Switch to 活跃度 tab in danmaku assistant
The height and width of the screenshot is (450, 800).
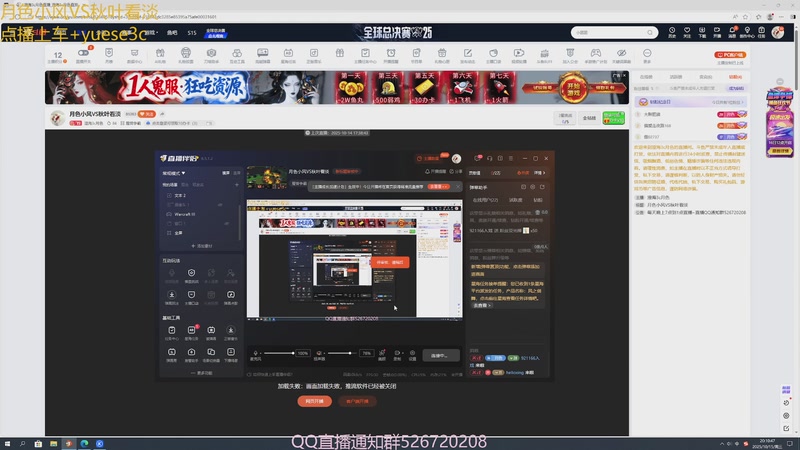point(516,200)
